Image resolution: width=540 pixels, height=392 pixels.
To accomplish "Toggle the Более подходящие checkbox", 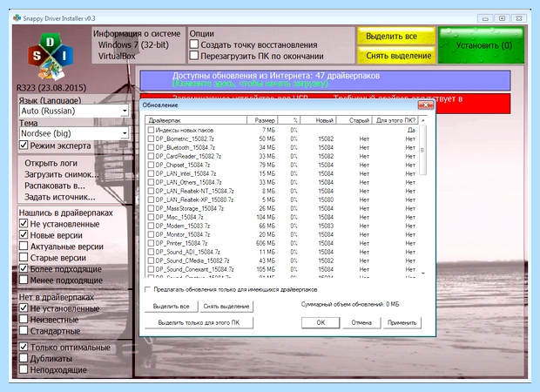I will coord(24,268).
